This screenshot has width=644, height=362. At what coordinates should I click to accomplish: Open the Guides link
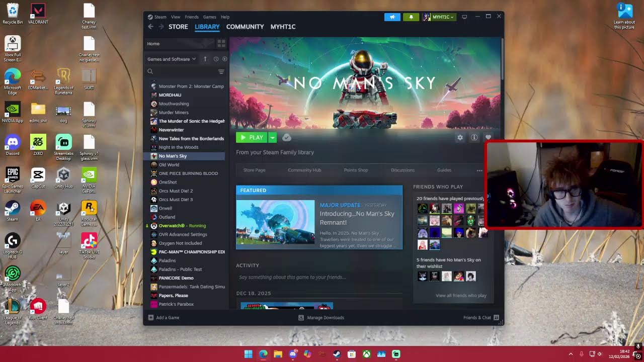click(444, 170)
